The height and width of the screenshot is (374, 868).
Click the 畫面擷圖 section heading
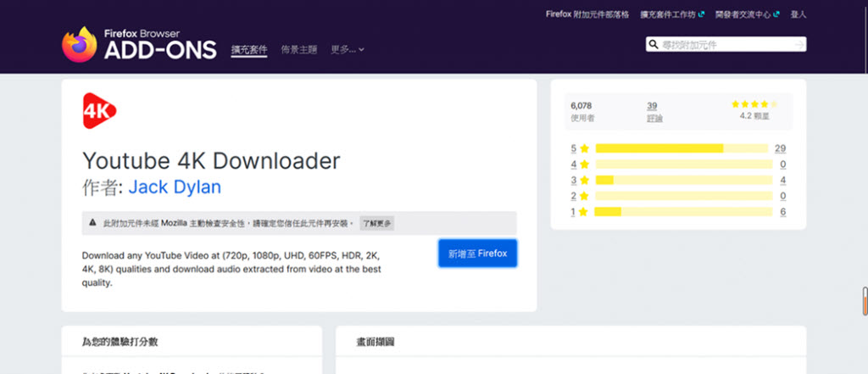[x=375, y=342]
